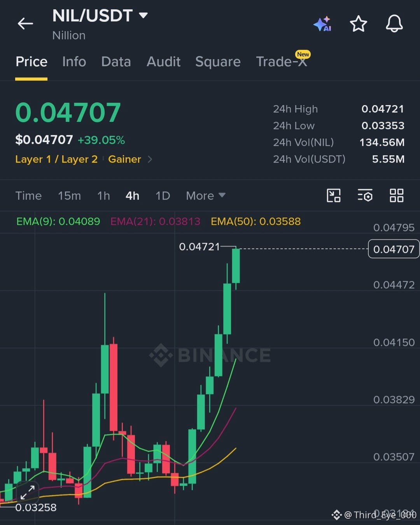
Task: Open chart indicator settings icon
Action: pyautogui.click(x=365, y=195)
